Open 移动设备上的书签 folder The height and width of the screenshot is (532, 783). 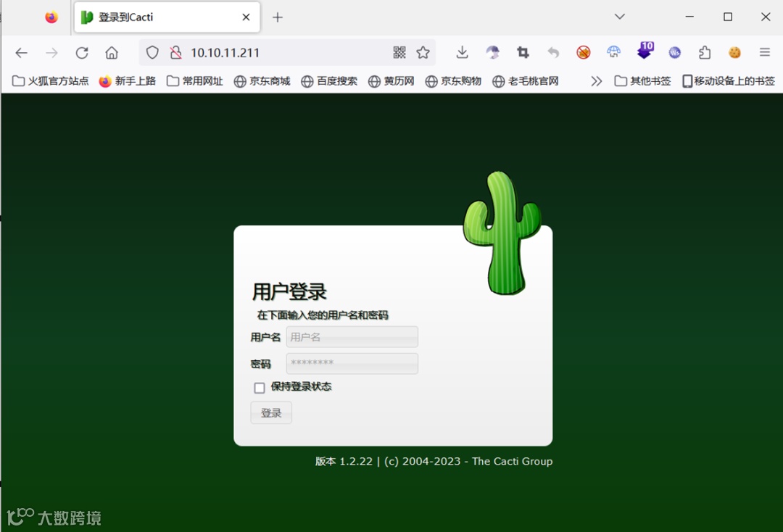[x=729, y=81]
